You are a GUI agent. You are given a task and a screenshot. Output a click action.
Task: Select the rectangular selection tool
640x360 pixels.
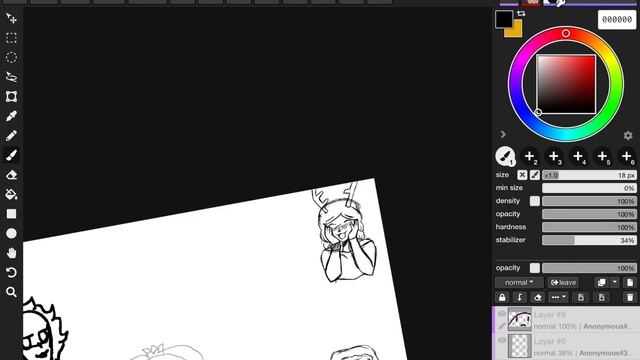11,38
